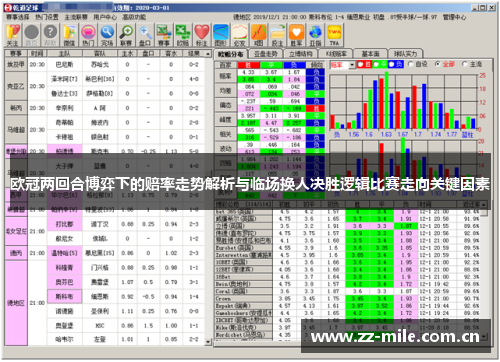Select the 全部 radio option

[x=438, y=64]
